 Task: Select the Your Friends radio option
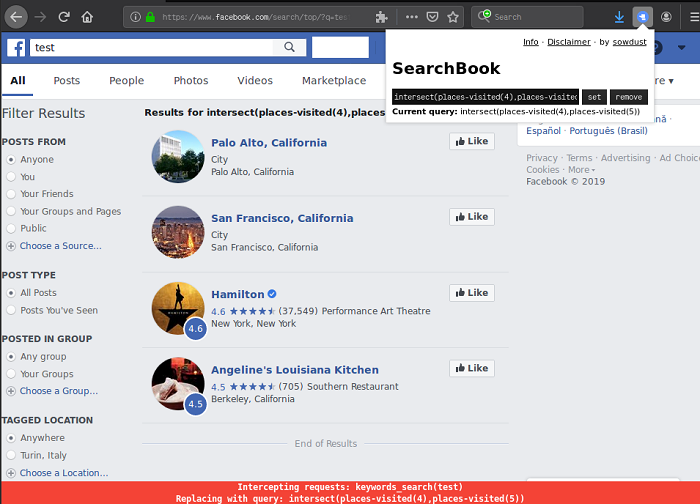[x=11, y=194]
